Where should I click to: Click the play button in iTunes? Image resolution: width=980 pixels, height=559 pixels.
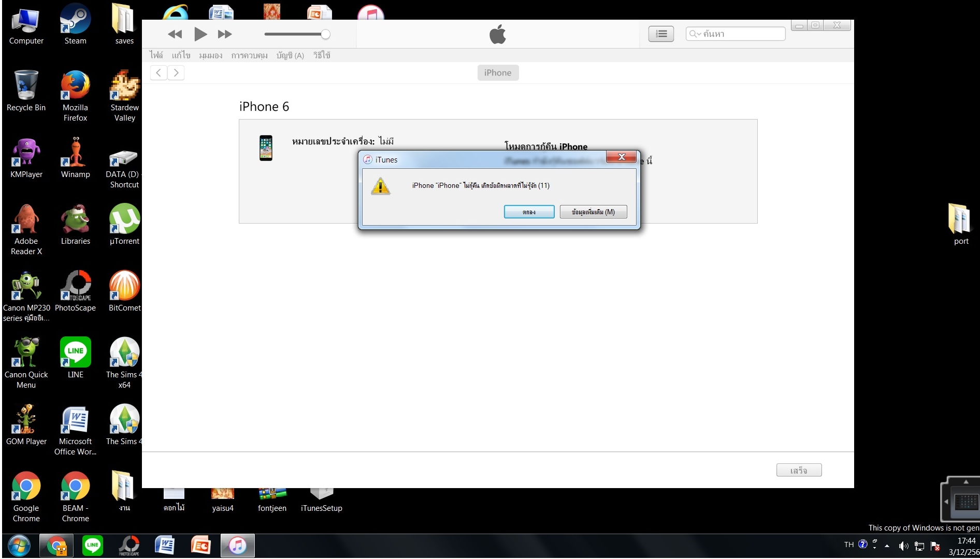coord(200,34)
